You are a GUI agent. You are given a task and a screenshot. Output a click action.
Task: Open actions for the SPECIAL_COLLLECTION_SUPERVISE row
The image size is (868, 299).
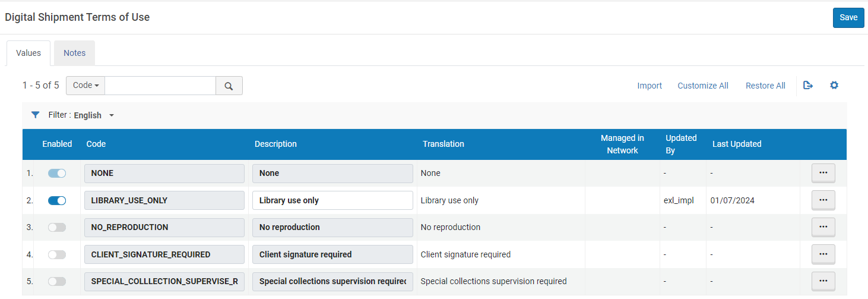(823, 281)
